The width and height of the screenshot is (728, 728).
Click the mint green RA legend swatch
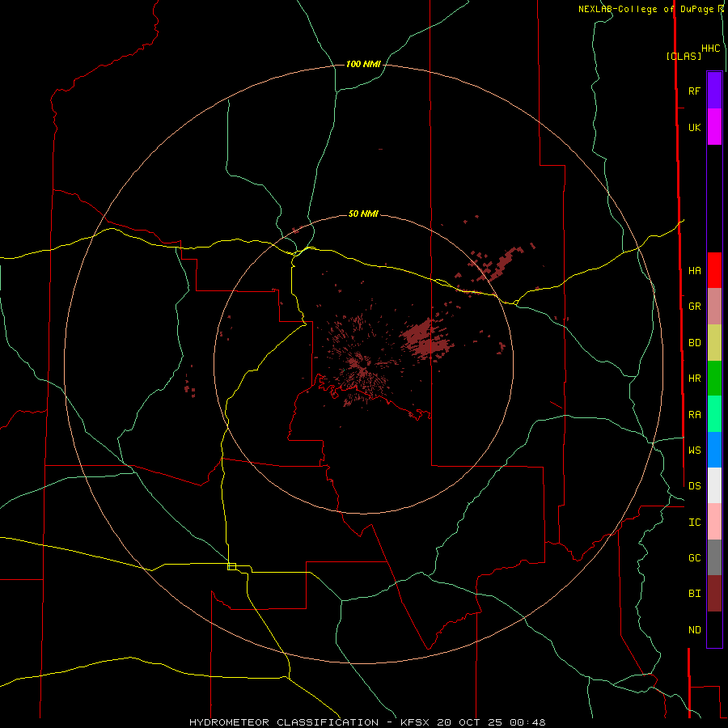point(714,414)
